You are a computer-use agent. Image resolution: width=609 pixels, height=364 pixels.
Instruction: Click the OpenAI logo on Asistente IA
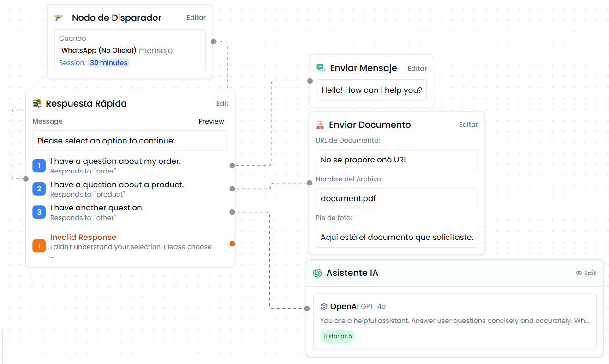point(317,273)
